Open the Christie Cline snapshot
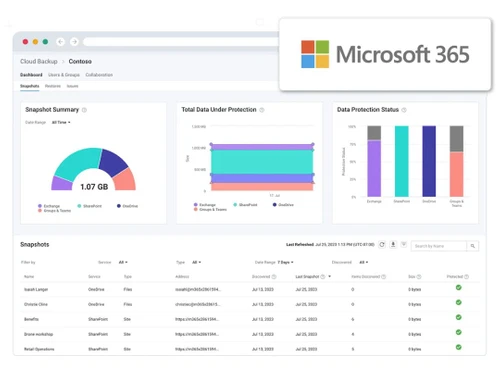The image size is (500, 375). (x=36, y=305)
